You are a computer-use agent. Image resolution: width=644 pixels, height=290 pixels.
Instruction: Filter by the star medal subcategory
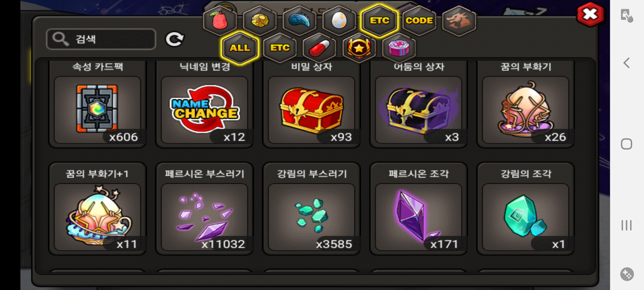coord(359,48)
